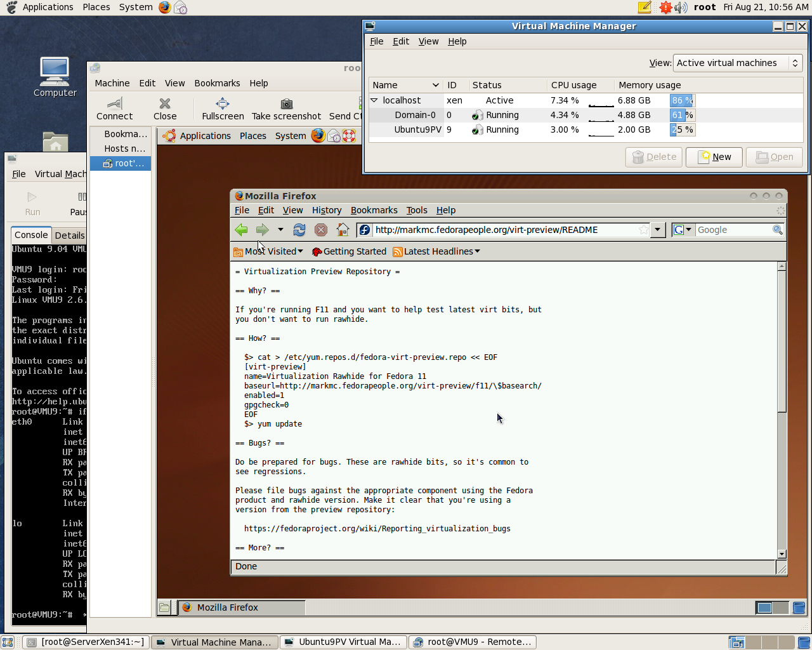Screen dimensions: 812x650
Task: Open the host panel Applications menu
Action: (48, 7)
